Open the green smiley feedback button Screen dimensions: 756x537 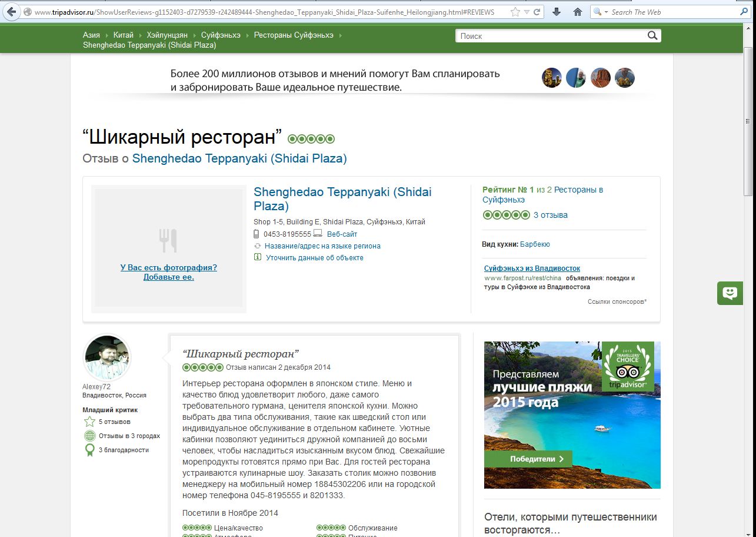(x=730, y=293)
